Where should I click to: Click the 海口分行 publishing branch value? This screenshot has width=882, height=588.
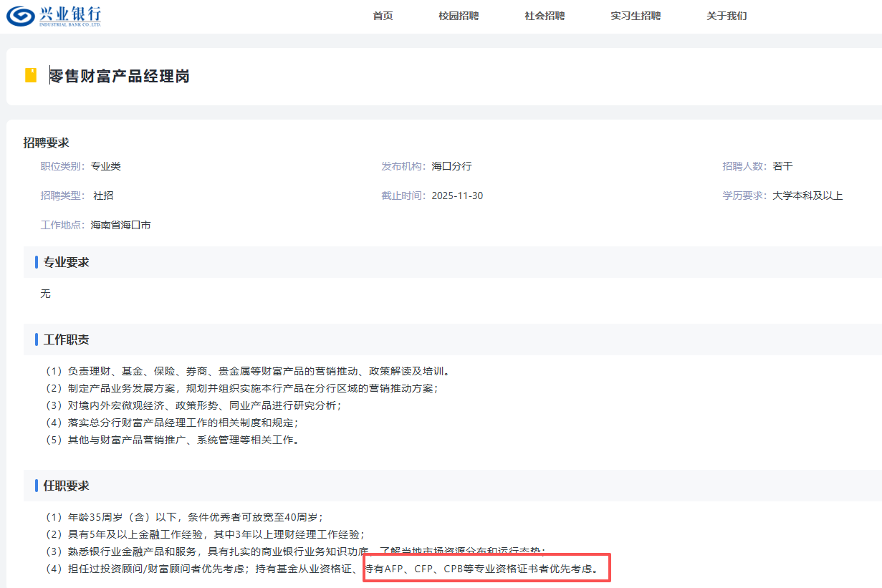pyautogui.click(x=451, y=166)
